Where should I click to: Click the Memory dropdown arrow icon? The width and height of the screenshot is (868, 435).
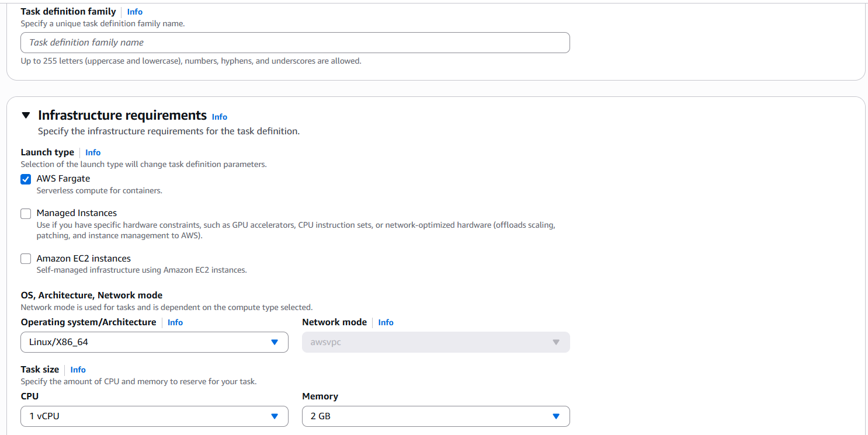click(555, 416)
